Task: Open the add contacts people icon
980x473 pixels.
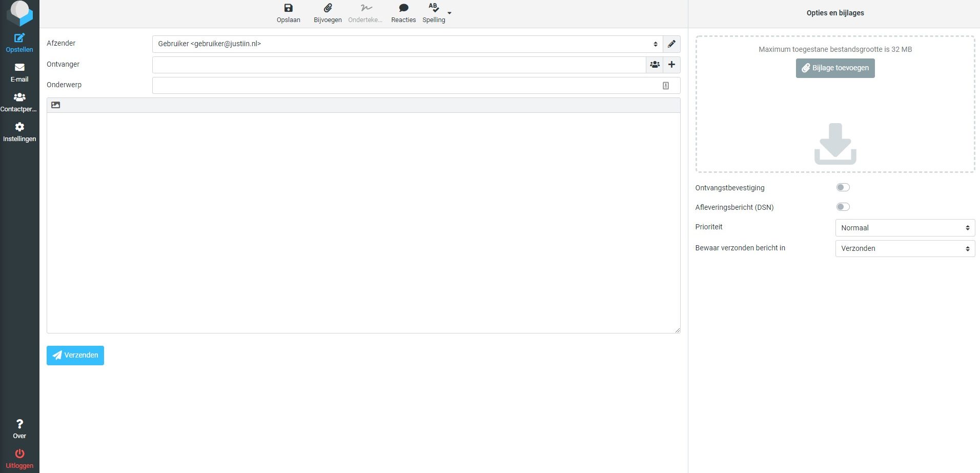Action: coord(655,65)
